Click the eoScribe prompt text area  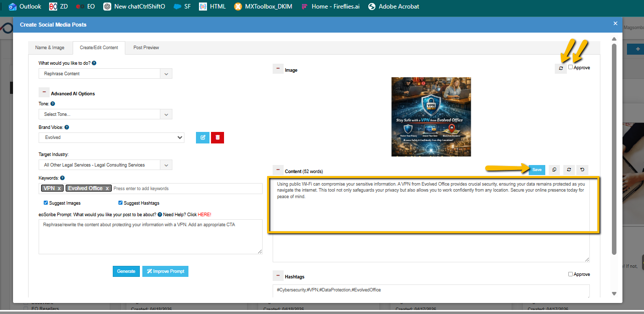pyautogui.click(x=150, y=237)
